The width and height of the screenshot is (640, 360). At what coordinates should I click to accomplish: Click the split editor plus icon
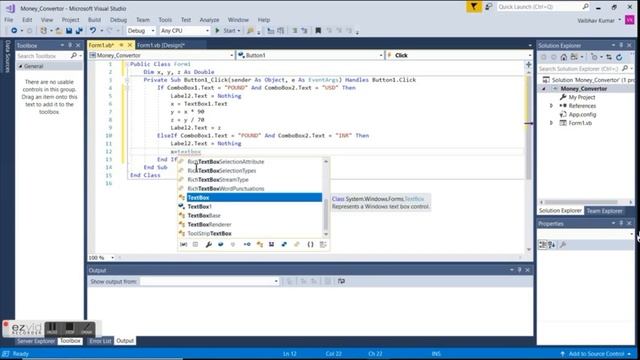point(529,64)
